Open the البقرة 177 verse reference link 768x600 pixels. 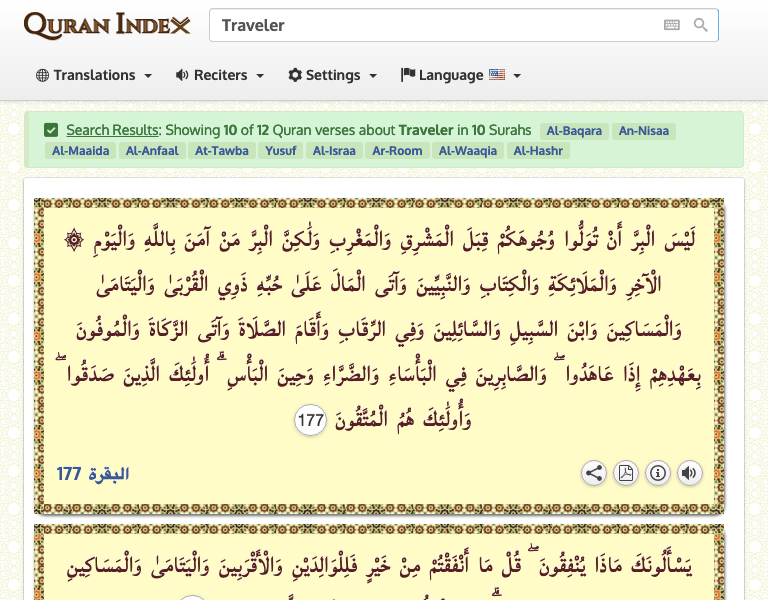click(93, 473)
